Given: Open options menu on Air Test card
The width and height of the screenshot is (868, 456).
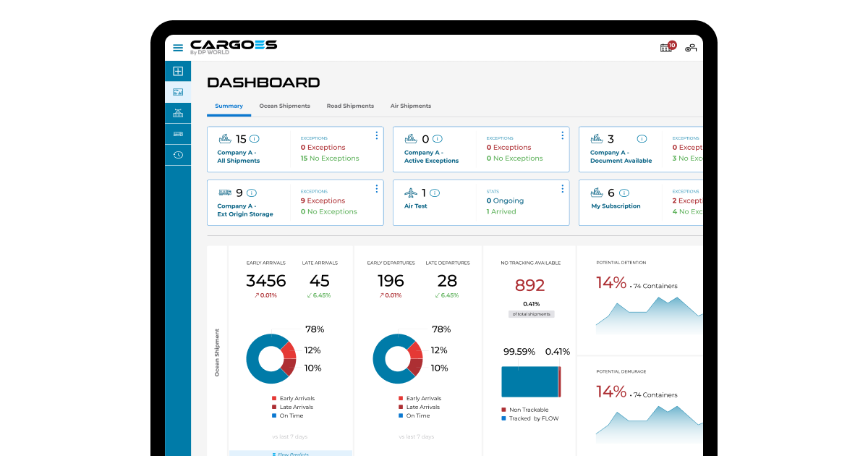Looking at the screenshot, I should point(562,189).
